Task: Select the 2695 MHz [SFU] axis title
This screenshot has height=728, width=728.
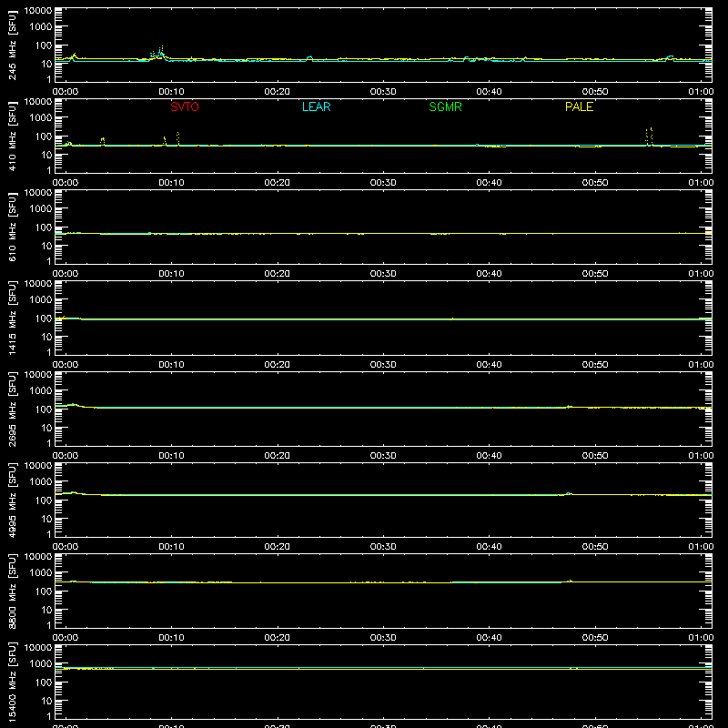Action: 12,409
